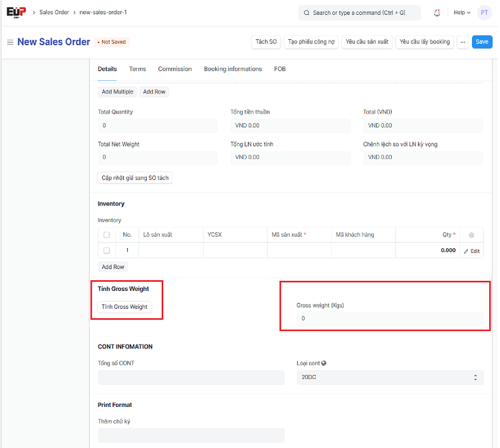Toggle the sidebar hamburger menu icon
Viewport: 500px width, 448px height.
pyautogui.click(x=10, y=42)
